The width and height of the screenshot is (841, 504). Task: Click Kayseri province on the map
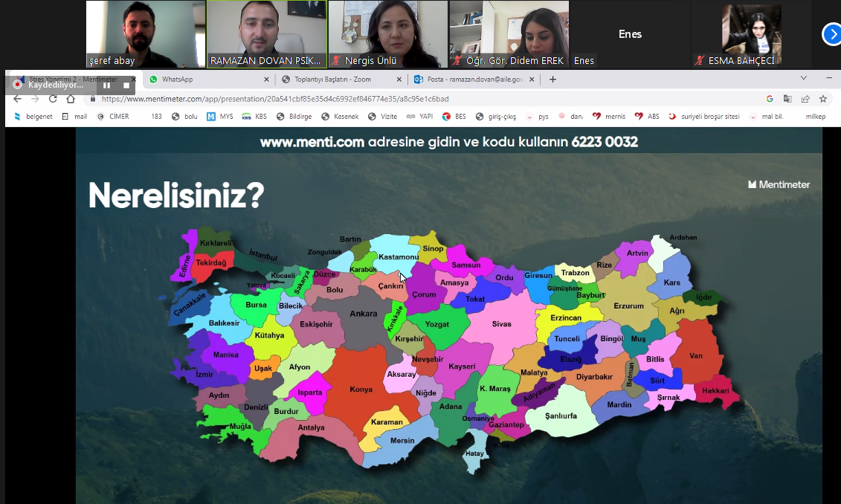pos(462,366)
